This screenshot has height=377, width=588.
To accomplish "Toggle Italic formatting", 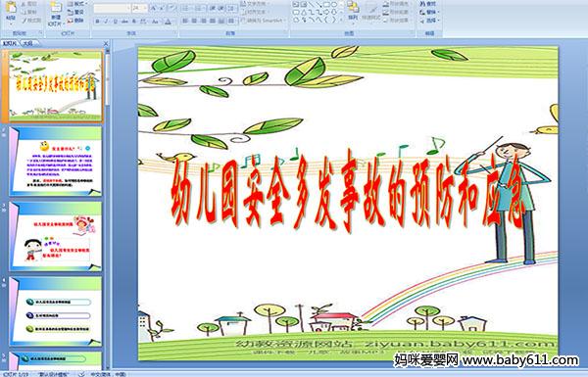I will tap(106, 22).
